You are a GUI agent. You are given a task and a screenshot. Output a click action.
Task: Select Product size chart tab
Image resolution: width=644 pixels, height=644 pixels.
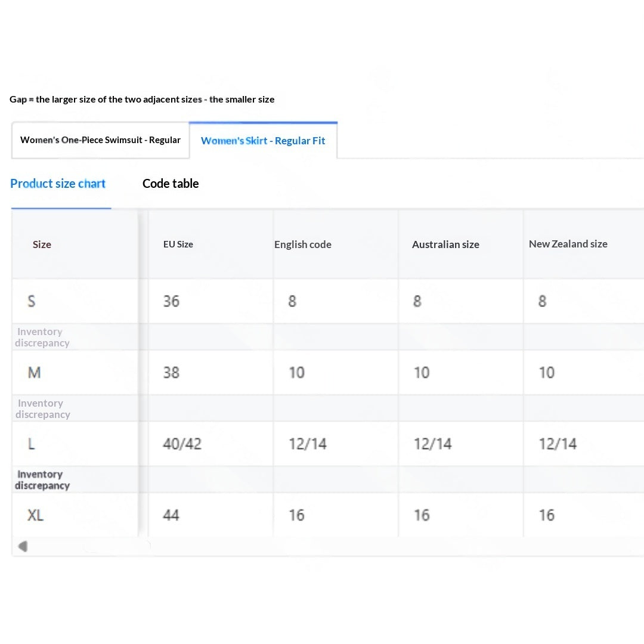click(58, 184)
